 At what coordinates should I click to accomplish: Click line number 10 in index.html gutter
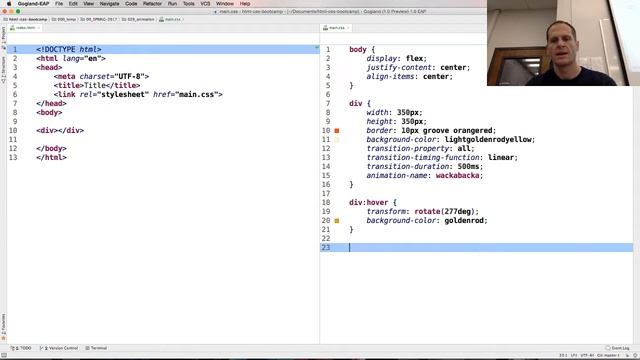[x=13, y=131]
